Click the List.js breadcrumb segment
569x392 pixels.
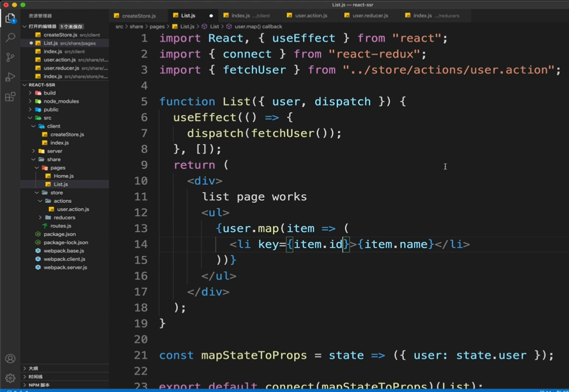tap(183, 26)
